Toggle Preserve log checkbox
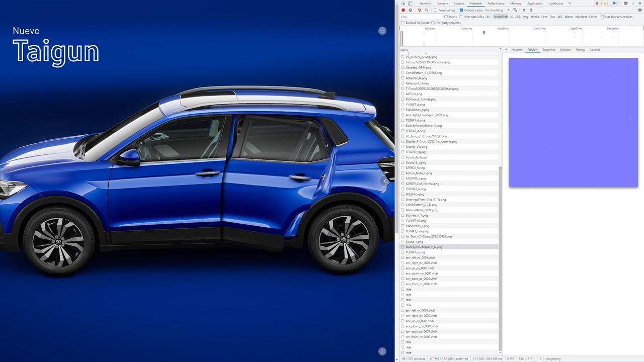Image resolution: width=644 pixels, height=362 pixels. tap(436, 10)
